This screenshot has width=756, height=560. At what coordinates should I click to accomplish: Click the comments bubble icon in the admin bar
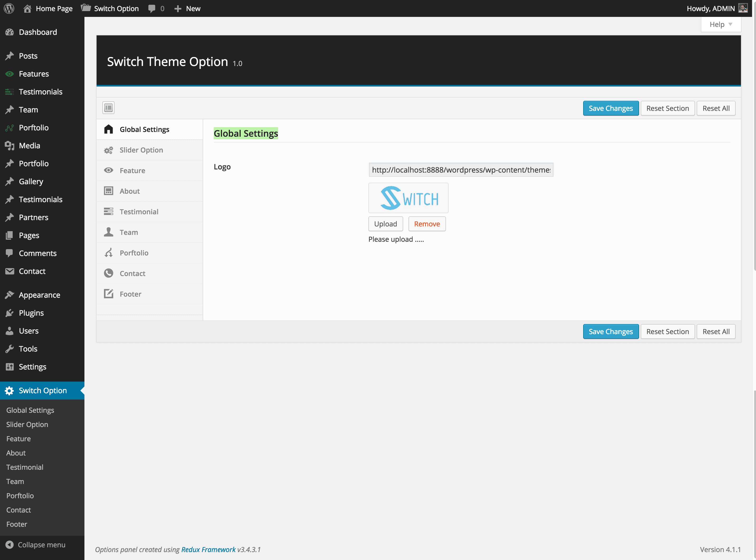point(152,8)
